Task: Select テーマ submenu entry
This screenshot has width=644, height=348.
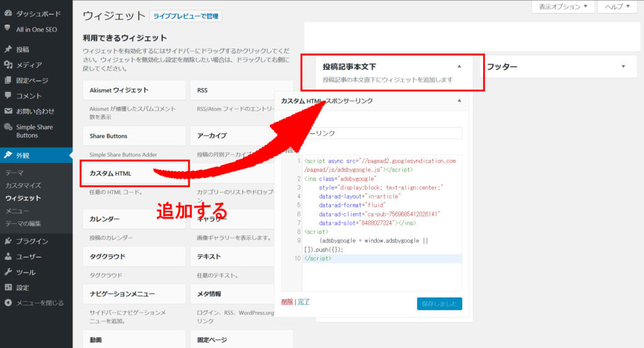Action: (14, 172)
